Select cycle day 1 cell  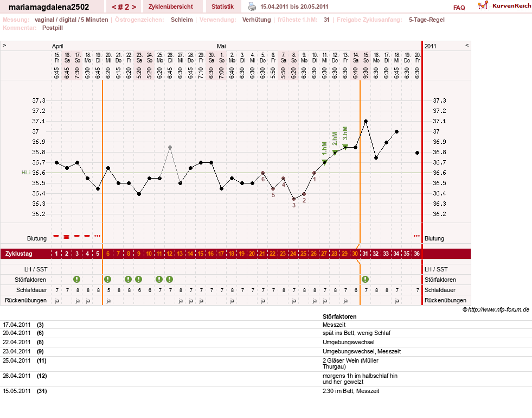pos(56,254)
